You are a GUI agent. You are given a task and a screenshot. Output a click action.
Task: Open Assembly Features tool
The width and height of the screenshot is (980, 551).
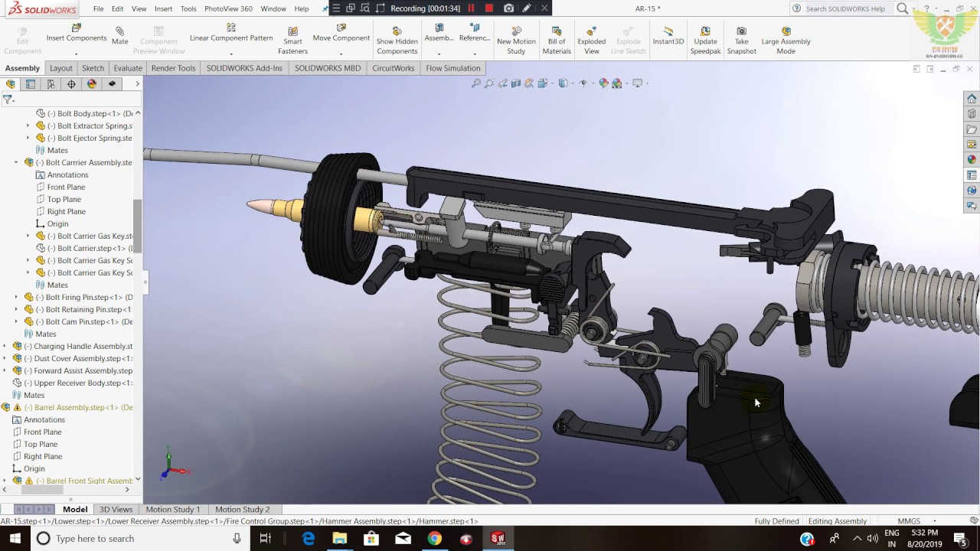point(439,33)
